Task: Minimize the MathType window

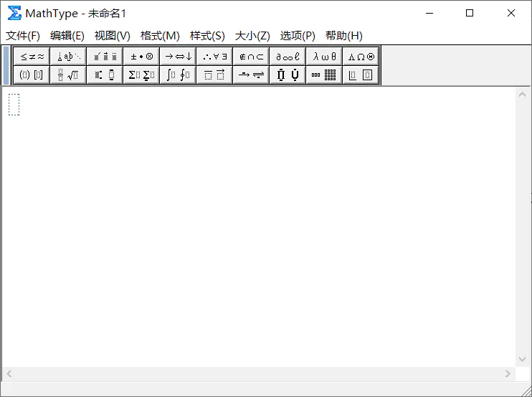Action: [x=429, y=13]
